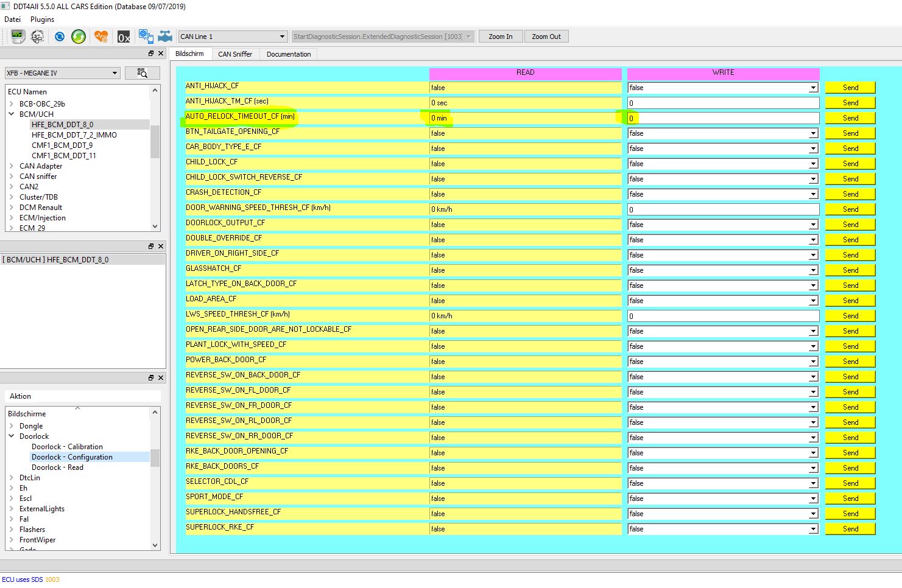This screenshot has width=902, height=588.
Task: Click the magnifier search button beside the ECU selector
Action: [x=142, y=72]
